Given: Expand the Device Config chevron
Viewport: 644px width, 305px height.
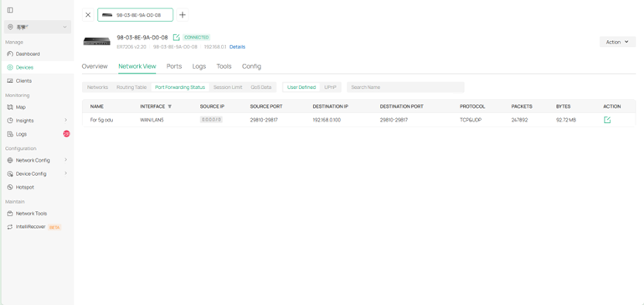Looking at the screenshot, I should pos(65,173).
